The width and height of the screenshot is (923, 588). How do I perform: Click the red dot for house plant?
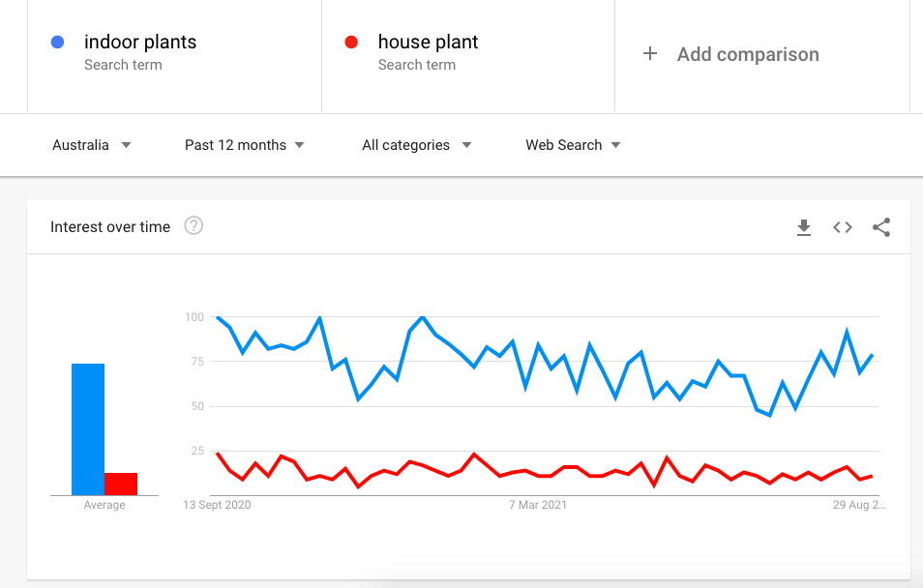351,42
